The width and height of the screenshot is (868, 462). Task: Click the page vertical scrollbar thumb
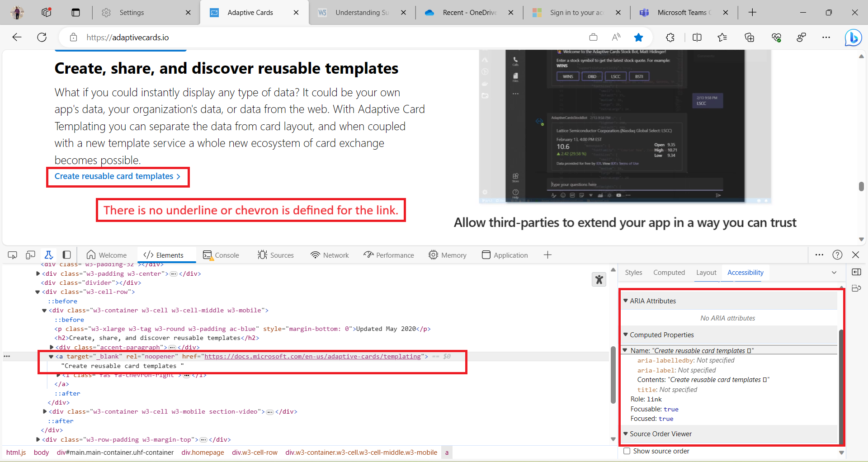coord(861,186)
